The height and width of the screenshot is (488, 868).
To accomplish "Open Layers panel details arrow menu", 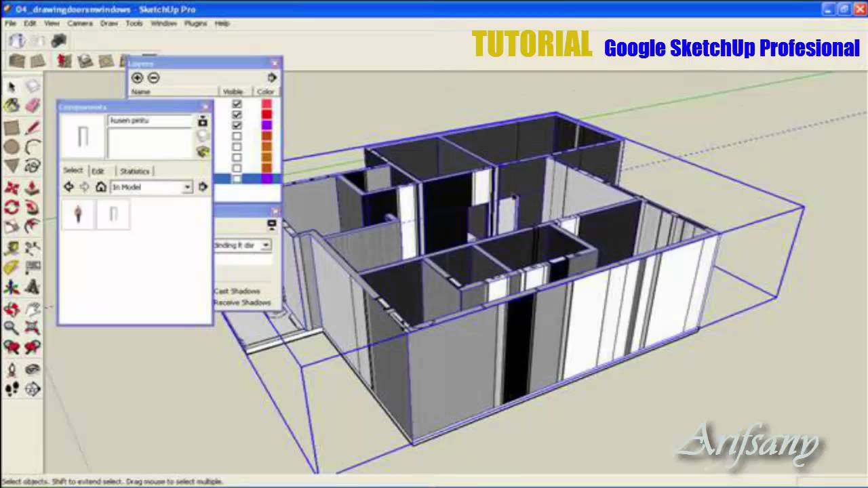I will [x=272, y=78].
